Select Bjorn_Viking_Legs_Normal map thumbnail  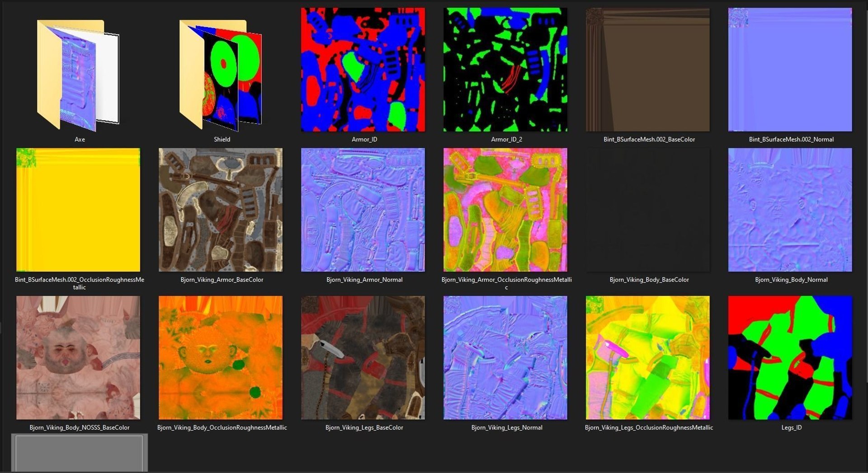tap(505, 358)
